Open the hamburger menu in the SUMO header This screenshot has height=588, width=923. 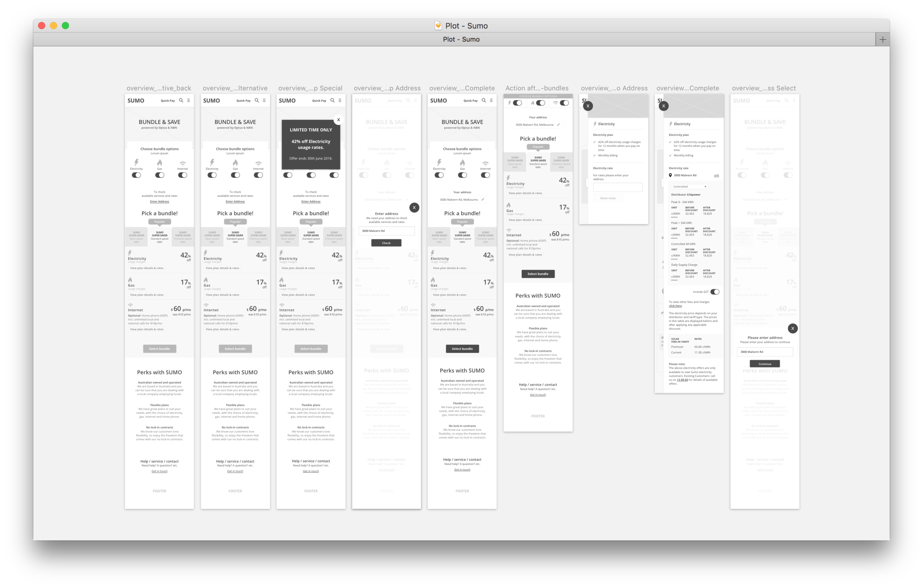coord(189,100)
